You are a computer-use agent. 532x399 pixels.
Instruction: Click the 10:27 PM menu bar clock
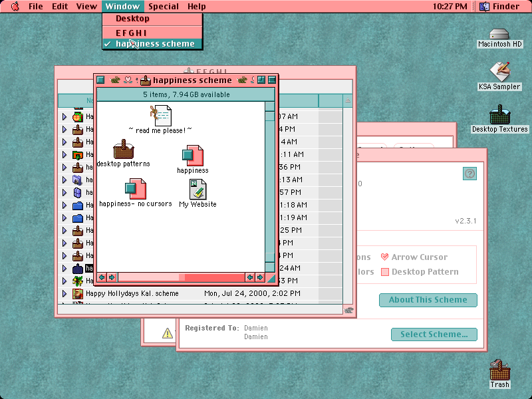click(x=450, y=6)
